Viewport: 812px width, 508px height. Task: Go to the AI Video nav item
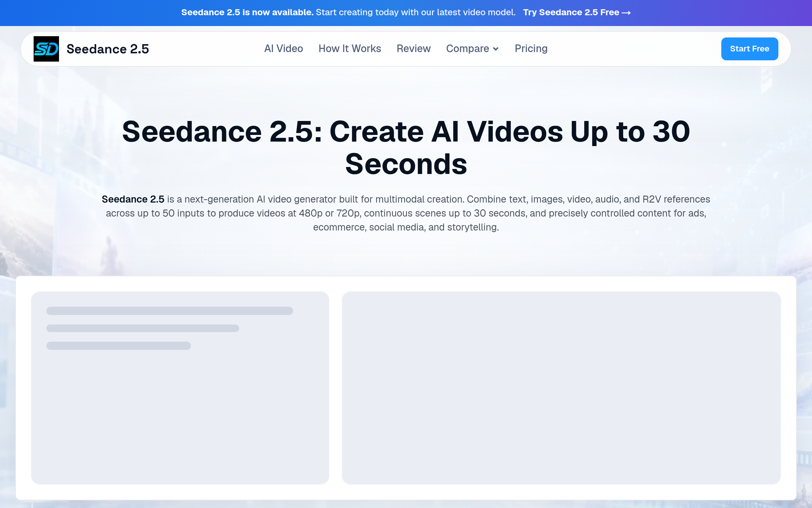(x=284, y=49)
